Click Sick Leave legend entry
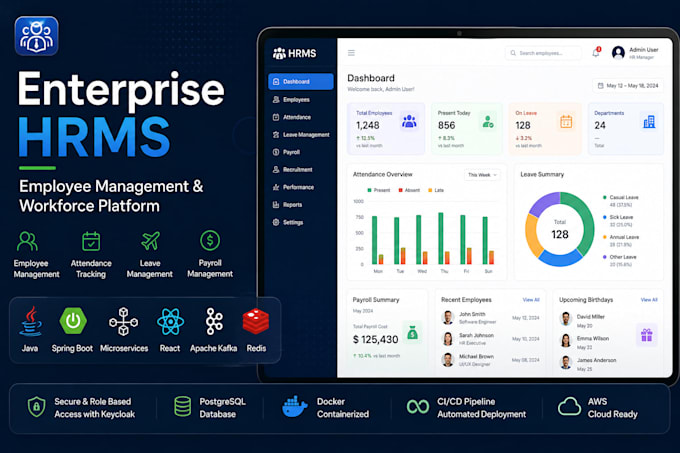 click(x=618, y=221)
